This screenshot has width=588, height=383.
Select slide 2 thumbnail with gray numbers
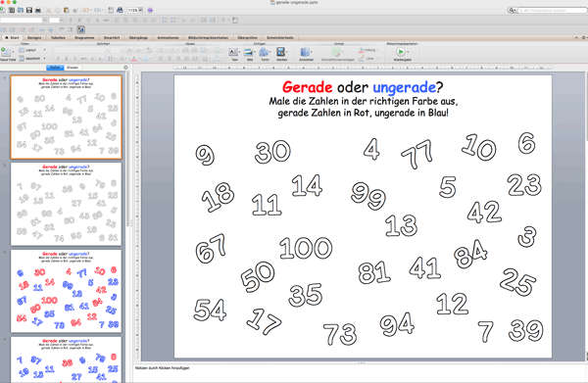pos(66,204)
